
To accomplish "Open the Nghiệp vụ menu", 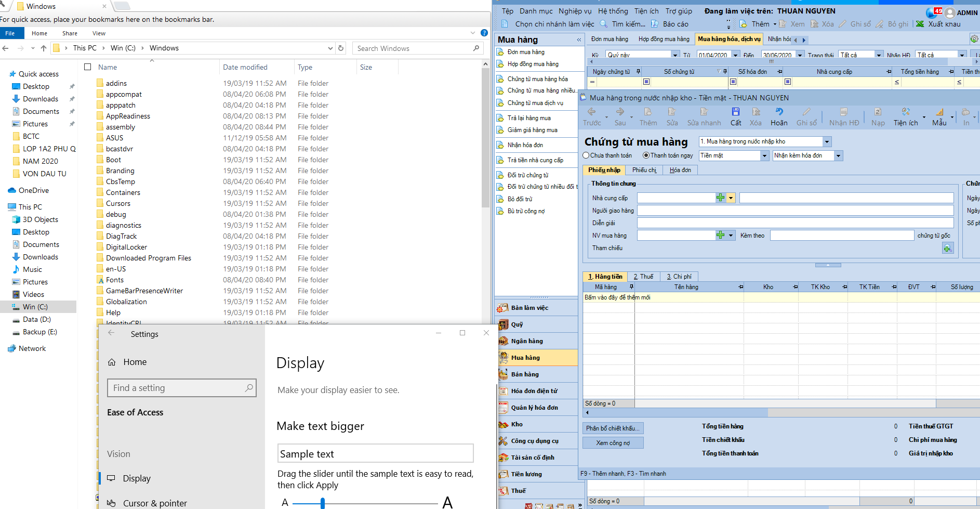I will coord(575,11).
